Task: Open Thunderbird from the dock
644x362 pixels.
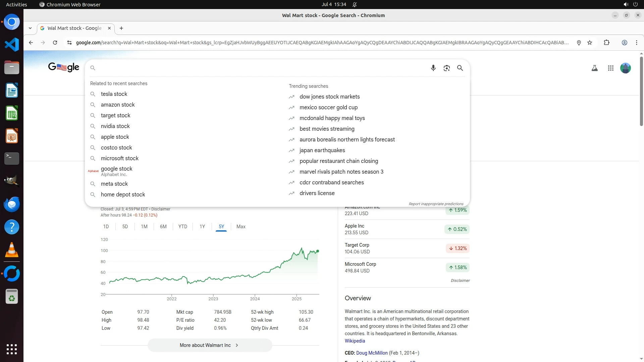Action: pos(12,204)
